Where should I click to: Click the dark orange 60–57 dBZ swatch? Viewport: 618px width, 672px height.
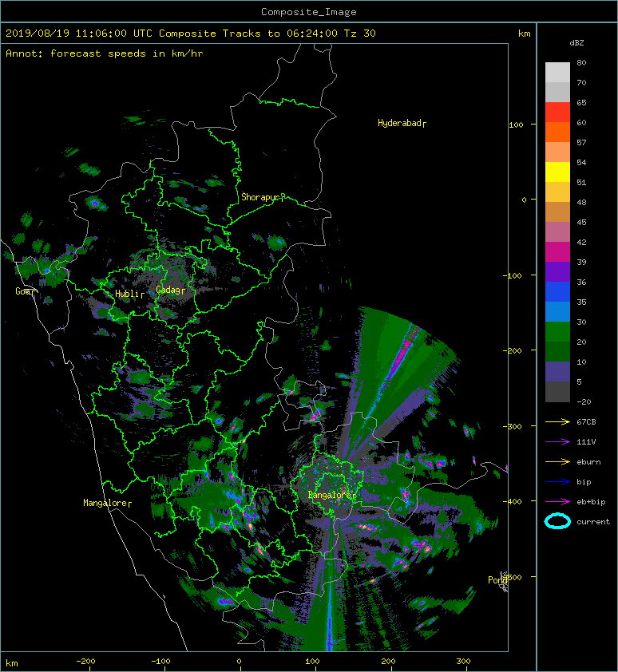(557, 132)
